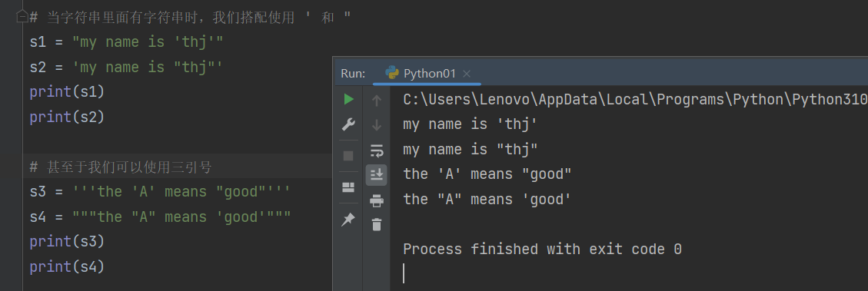Click output the "A" means 'good'
The width and height of the screenshot is (868, 291).
tap(487, 199)
